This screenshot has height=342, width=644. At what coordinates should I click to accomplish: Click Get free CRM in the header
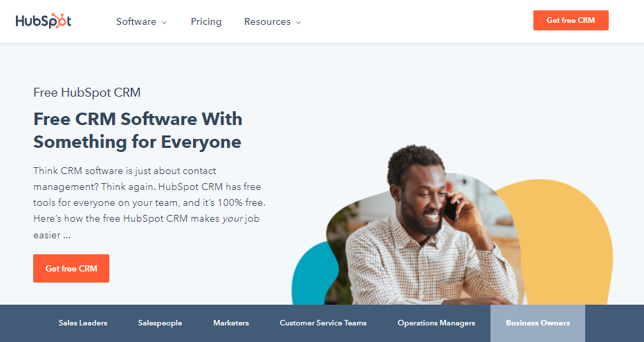571,21
